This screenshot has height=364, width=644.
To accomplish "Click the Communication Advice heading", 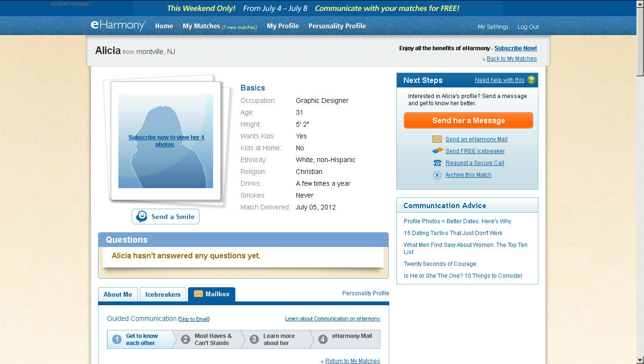I will [445, 206].
